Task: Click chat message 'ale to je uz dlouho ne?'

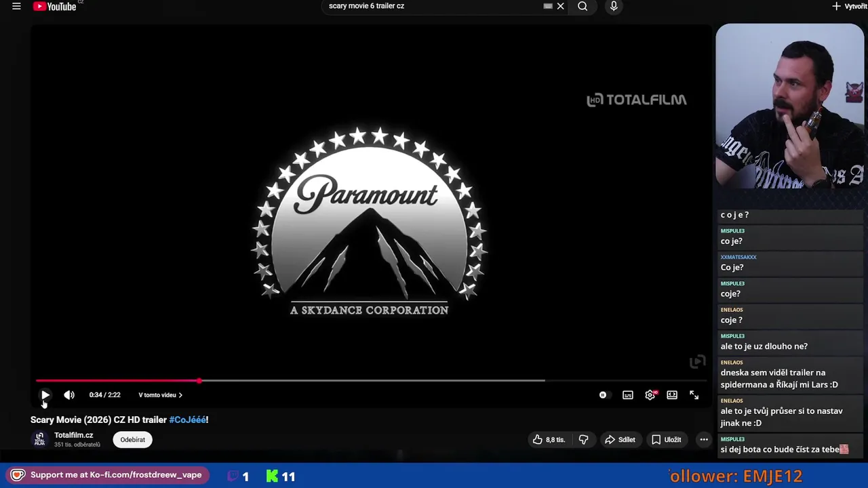Action: click(x=764, y=346)
